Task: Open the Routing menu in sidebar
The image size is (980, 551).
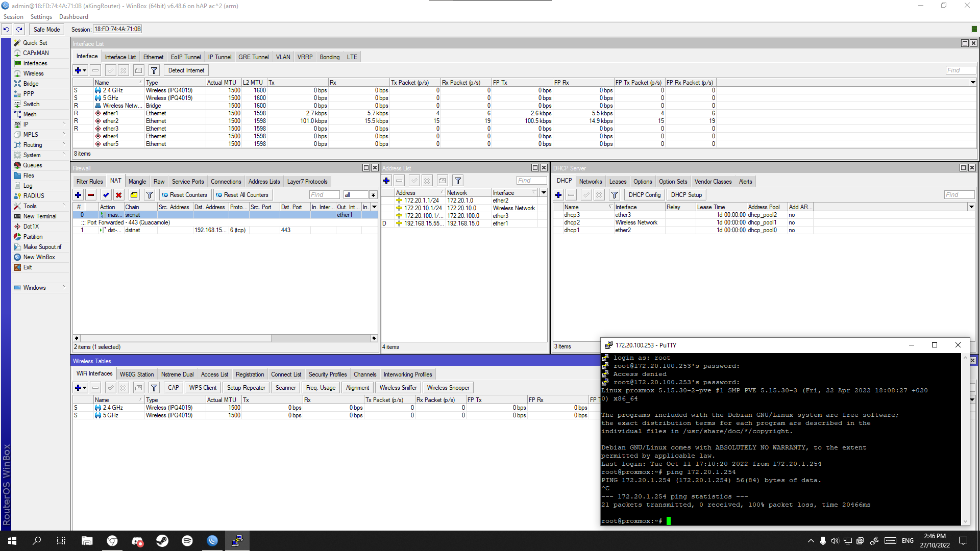Action: (33, 144)
